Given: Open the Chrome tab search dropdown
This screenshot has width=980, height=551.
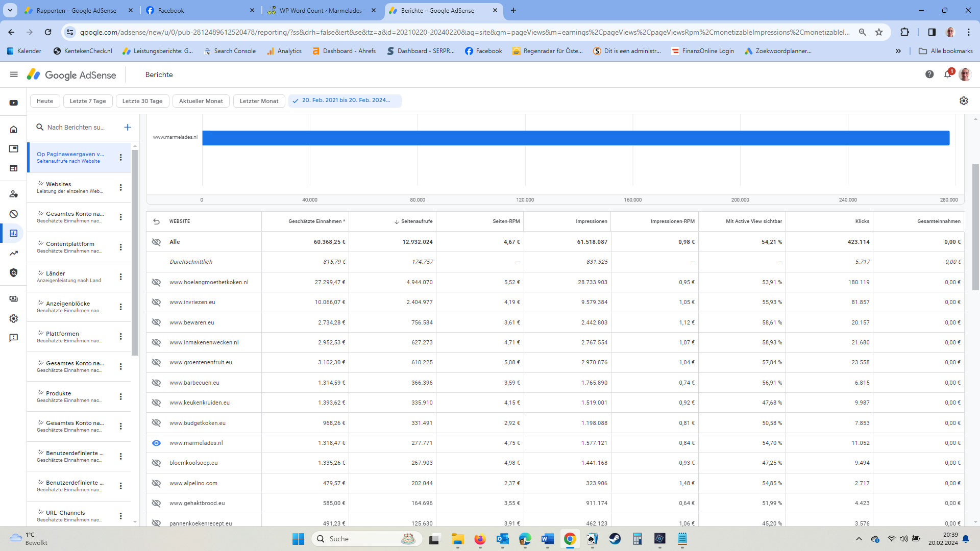Looking at the screenshot, I should point(10,10).
